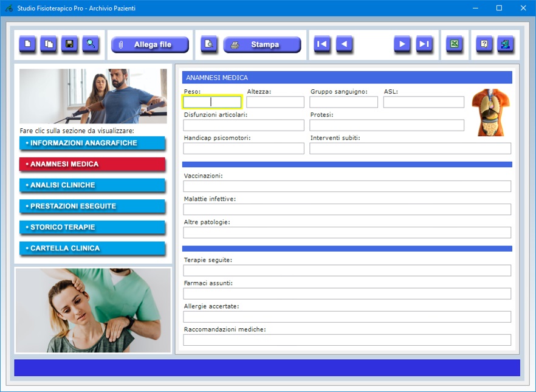The width and height of the screenshot is (536, 392).
Task: Maximize the Archivio Pazienti window
Action: (x=499, y=8)
